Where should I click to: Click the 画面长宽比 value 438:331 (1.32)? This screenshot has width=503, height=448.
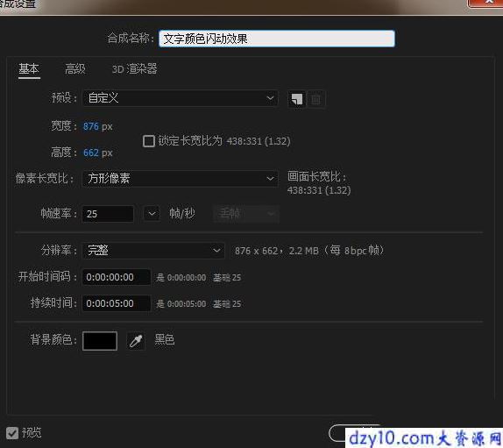(319, 190)
